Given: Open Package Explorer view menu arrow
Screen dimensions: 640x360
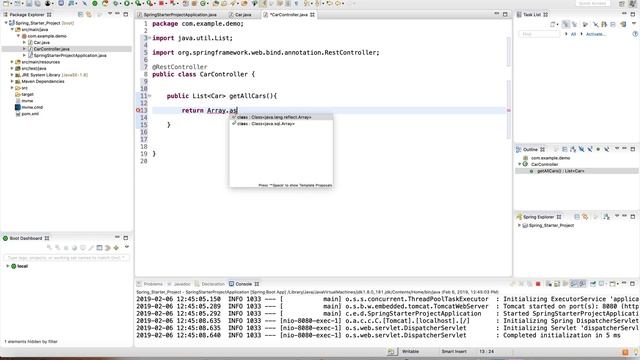Looking at the screenshot, I should 110,14.
